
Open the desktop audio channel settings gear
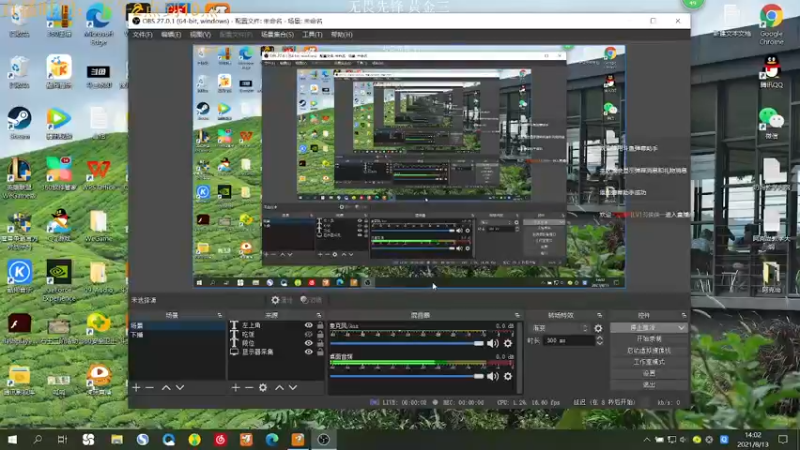pyautogui.click(x=508, y=377)
